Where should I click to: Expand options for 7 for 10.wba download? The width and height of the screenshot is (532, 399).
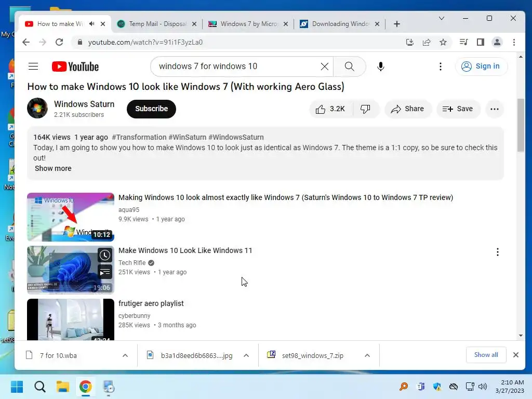(x=125, y=355)
